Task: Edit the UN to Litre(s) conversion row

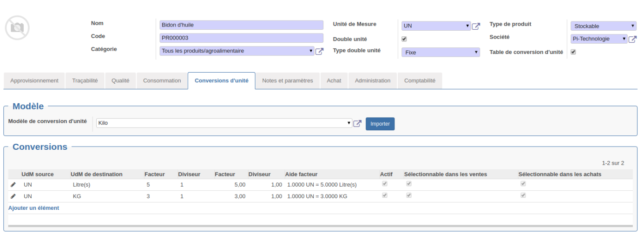Action: (x=13, y=185)
